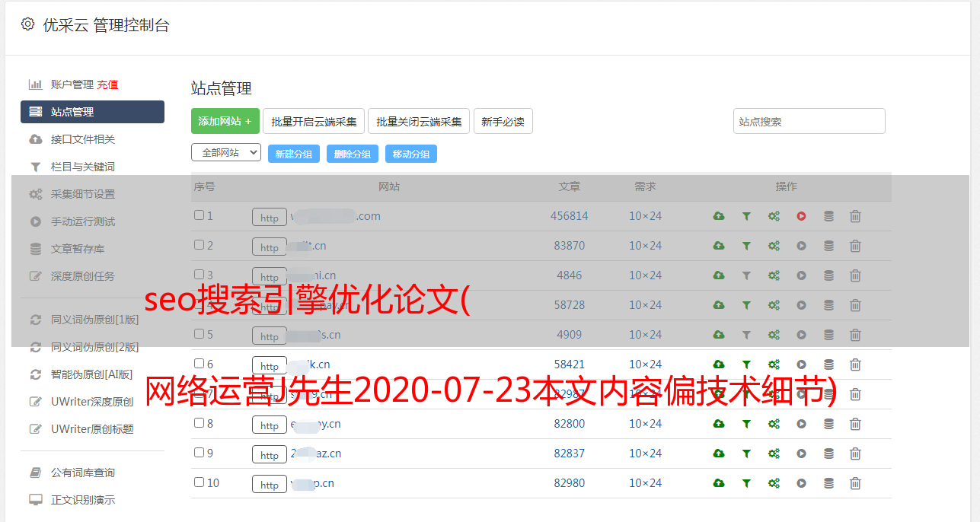Viewport: 980px width, 522px height.
Task: Click the trash icon in row 5
Action: tap(855, 335)
